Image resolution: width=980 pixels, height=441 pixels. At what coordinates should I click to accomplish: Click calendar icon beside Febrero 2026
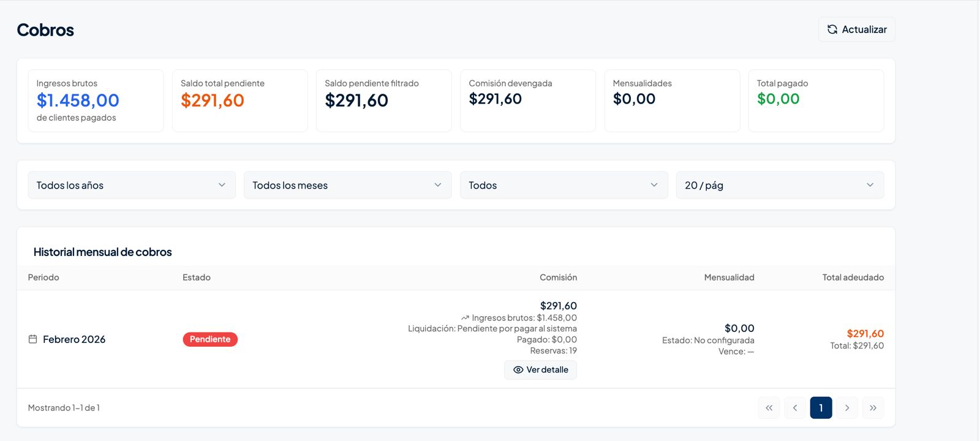coord(33,339)
